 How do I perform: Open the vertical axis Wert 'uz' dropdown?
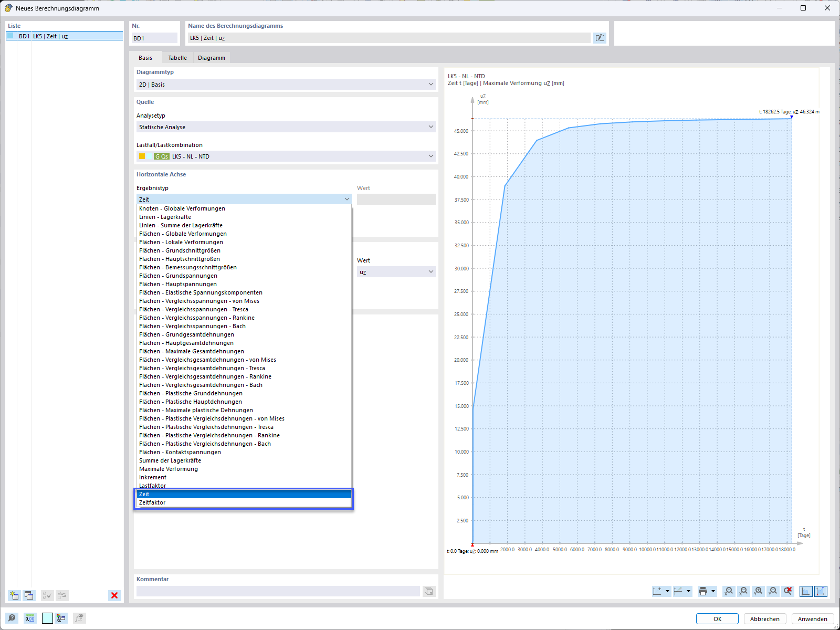(x=396, y=272)
